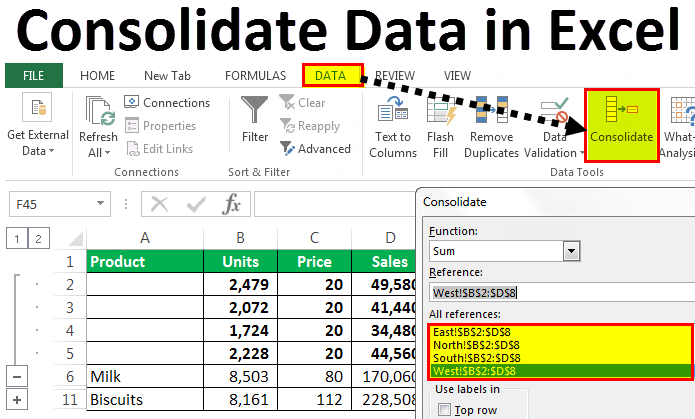
Task: Open the FORMULAS tab
Action: [256, 76]
